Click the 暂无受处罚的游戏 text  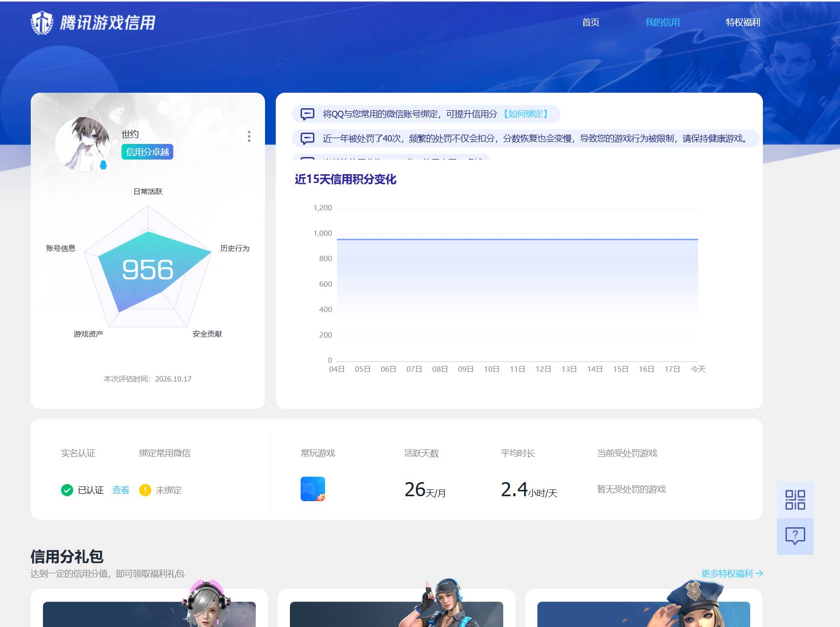631,489
